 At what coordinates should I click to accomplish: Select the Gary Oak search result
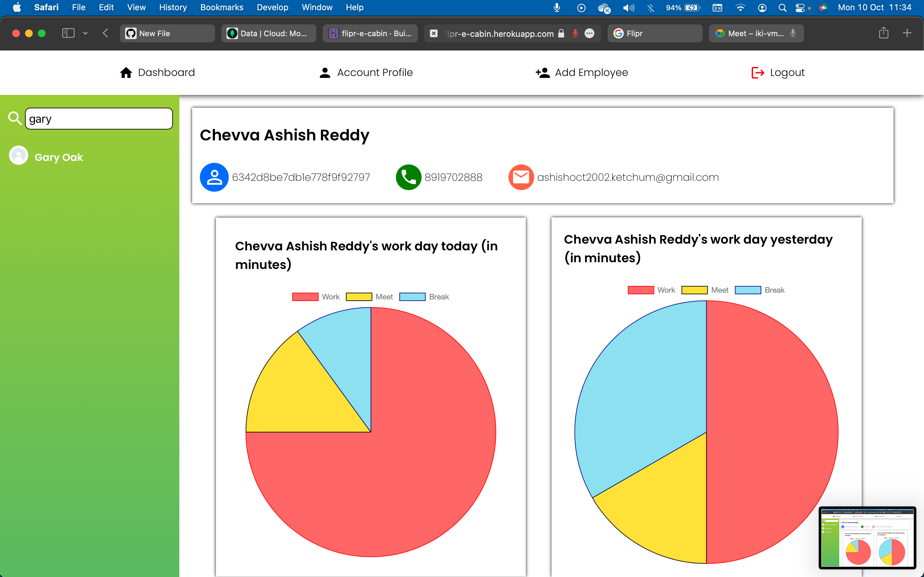pos(59,157)
